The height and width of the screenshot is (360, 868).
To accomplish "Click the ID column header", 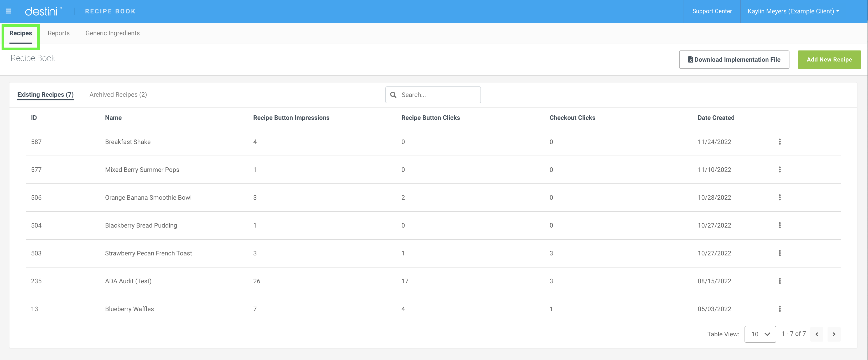I will coord(34,118).
